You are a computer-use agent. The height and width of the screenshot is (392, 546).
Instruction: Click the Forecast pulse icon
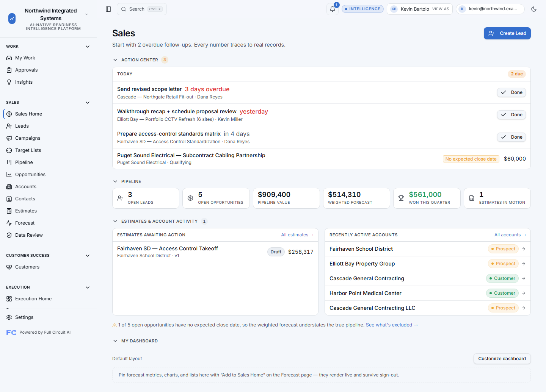[9, 223]
